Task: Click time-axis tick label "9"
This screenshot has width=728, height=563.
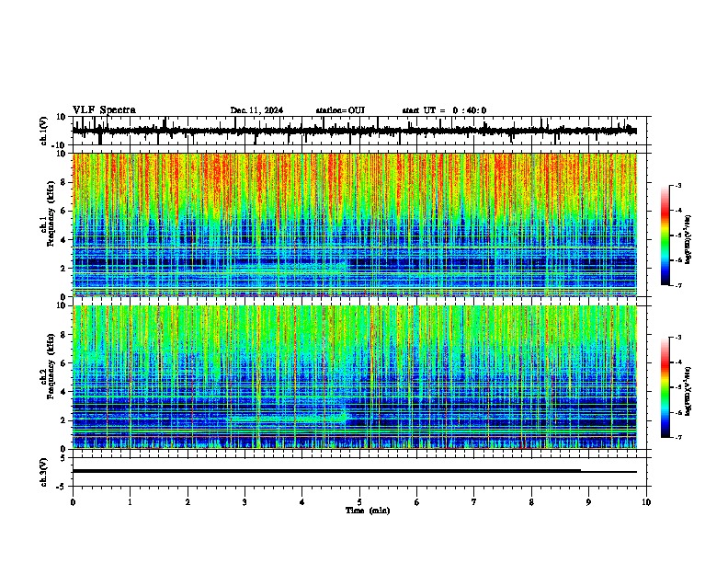Action: pos(588,502)
